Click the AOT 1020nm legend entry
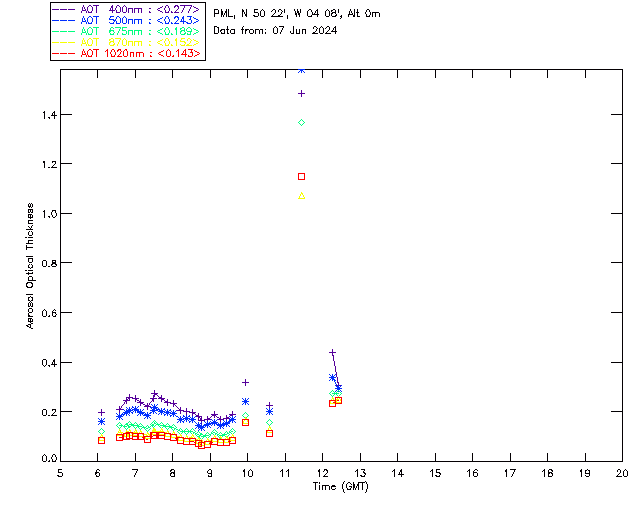The image size is (640, 512). point(126,53)
